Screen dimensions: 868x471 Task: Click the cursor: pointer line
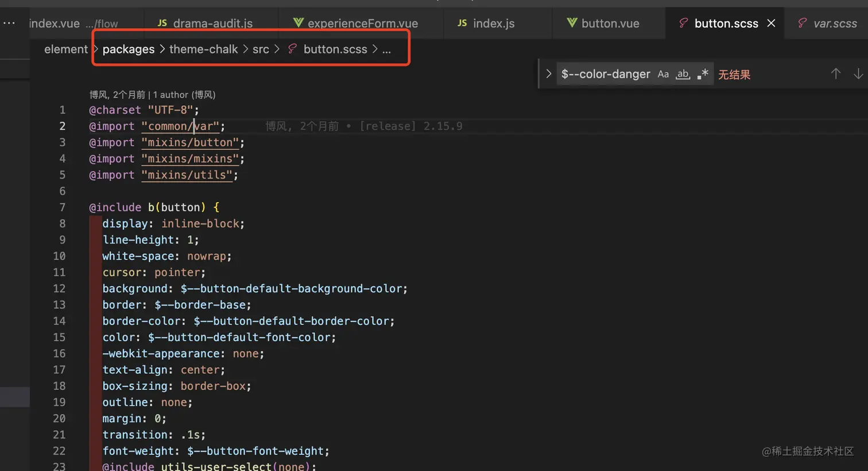click(x=154, y=272)
